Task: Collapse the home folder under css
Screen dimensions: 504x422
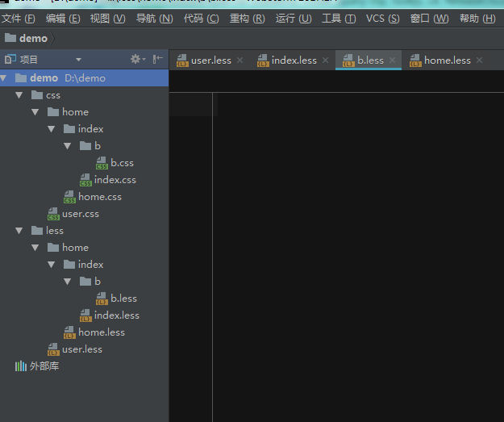Action: pos(35,112)
